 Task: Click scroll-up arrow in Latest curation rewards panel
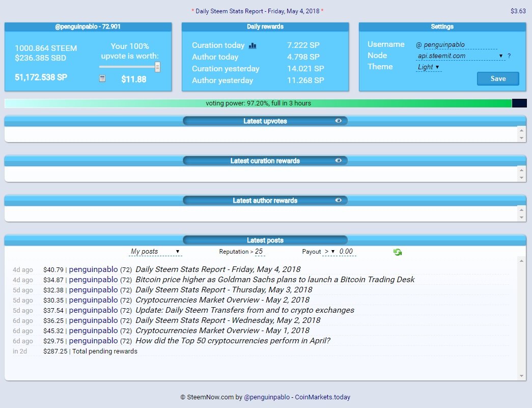[x=521, y=170]
